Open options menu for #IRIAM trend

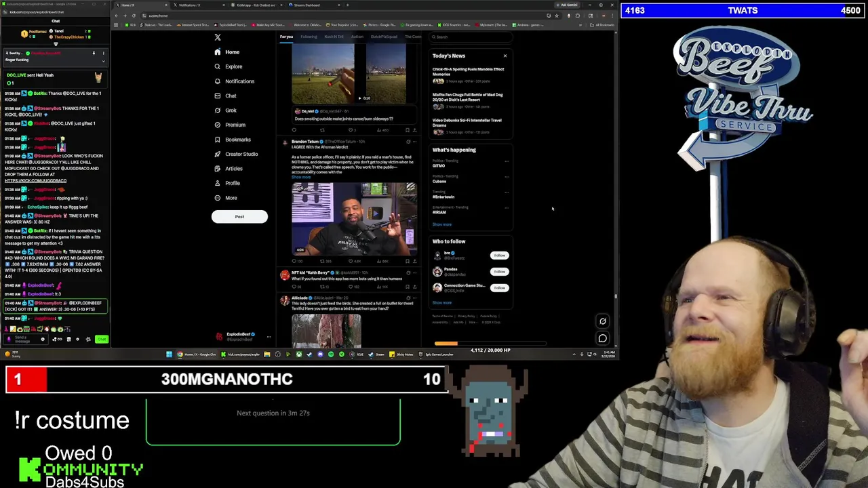[x=507, y=207]
